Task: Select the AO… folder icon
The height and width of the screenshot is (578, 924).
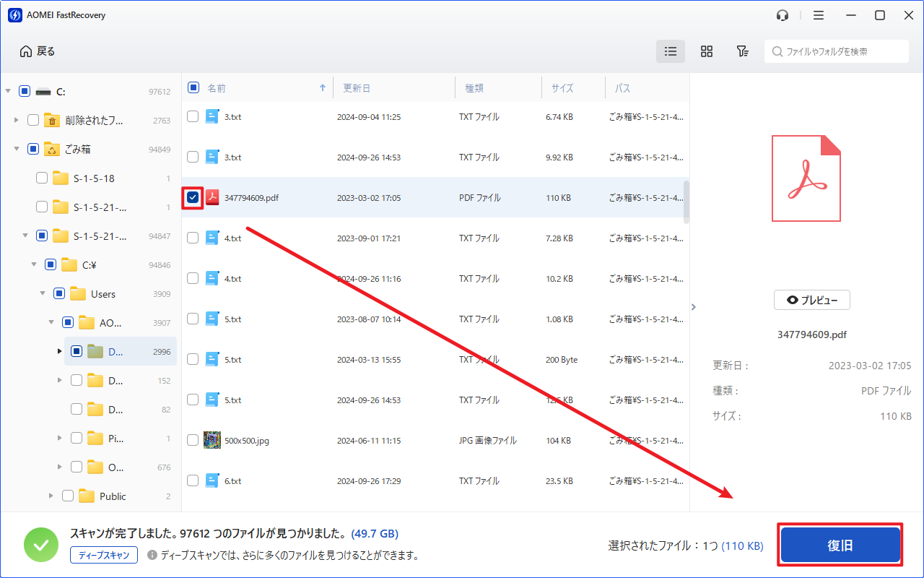Action: tap(87, 323)
